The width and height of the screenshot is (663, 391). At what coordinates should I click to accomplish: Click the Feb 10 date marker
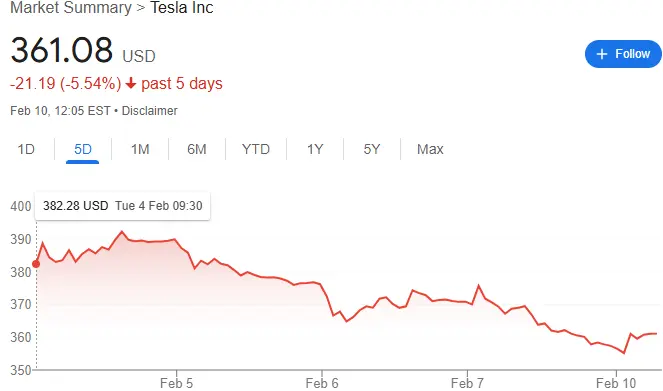tap(616, 383)
